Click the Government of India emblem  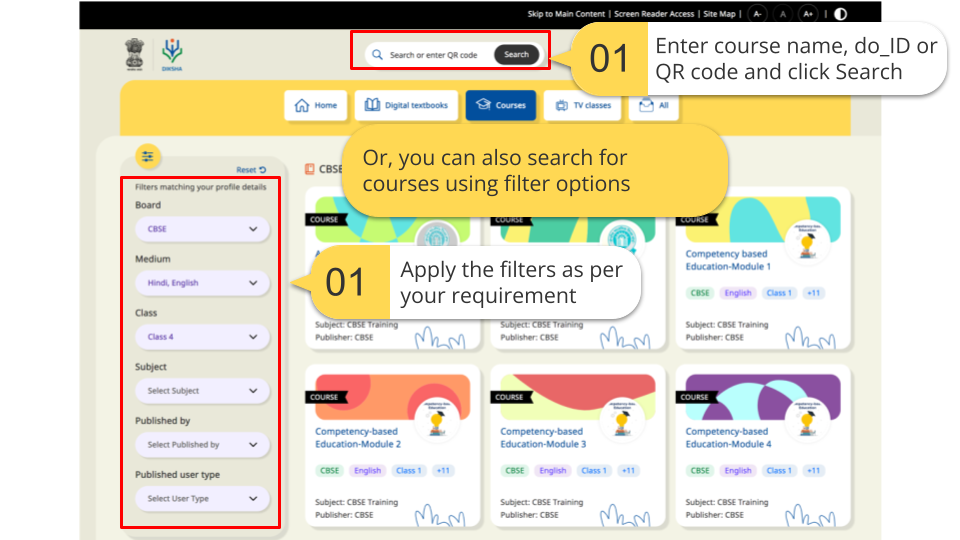(x=134, y=54)
